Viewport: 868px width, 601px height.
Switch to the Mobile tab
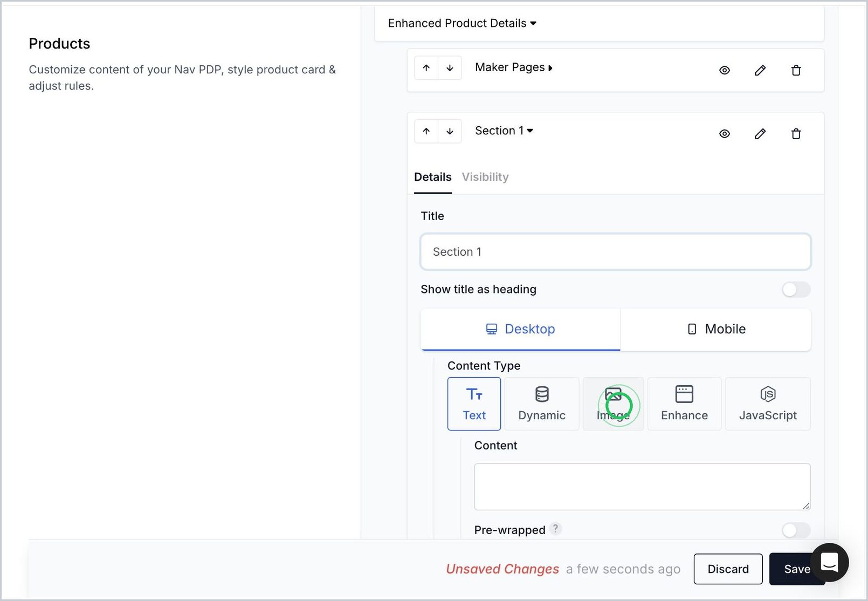[716, 329]
